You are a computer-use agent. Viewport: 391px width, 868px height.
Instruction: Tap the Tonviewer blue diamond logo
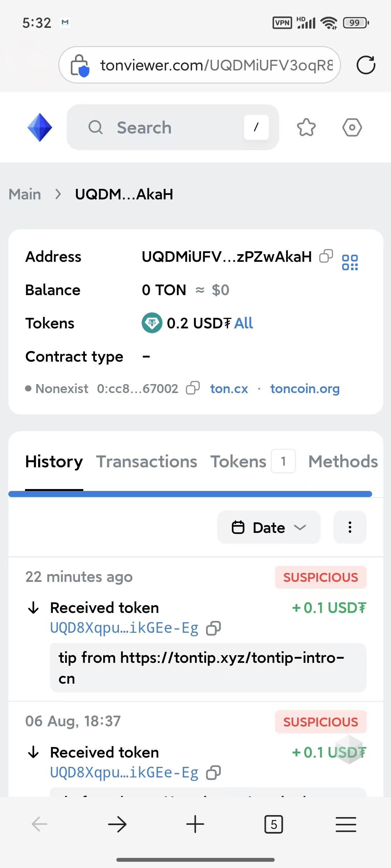pos(39,127)
